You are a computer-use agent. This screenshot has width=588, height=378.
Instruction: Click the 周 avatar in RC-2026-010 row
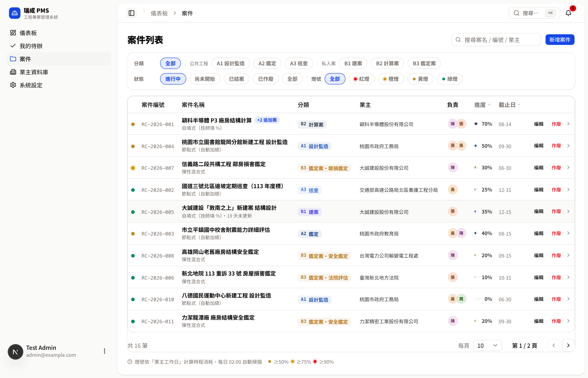[461, 299]
